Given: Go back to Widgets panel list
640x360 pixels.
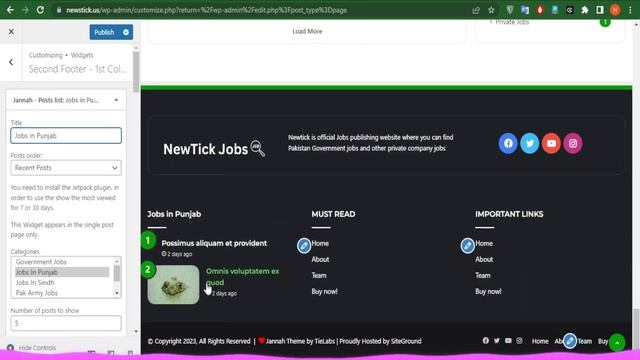Looking at the screenshot, I should pos(11,62).
